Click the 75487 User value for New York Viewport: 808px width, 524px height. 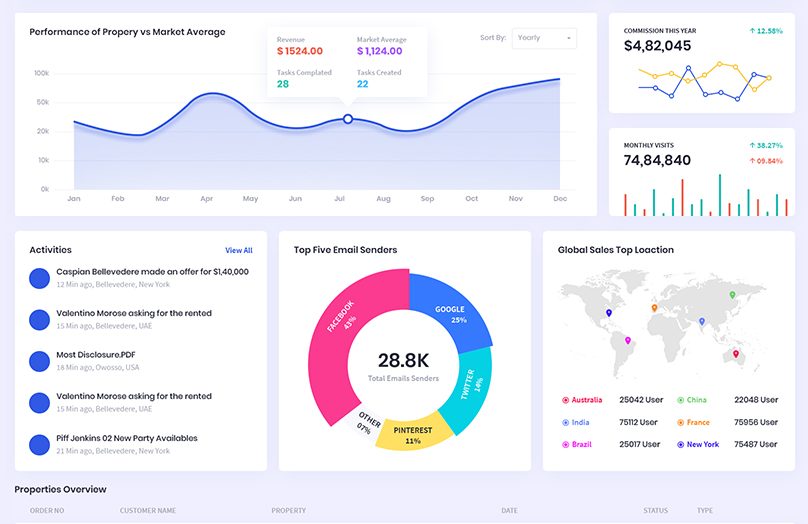click(x=756, y=444)
